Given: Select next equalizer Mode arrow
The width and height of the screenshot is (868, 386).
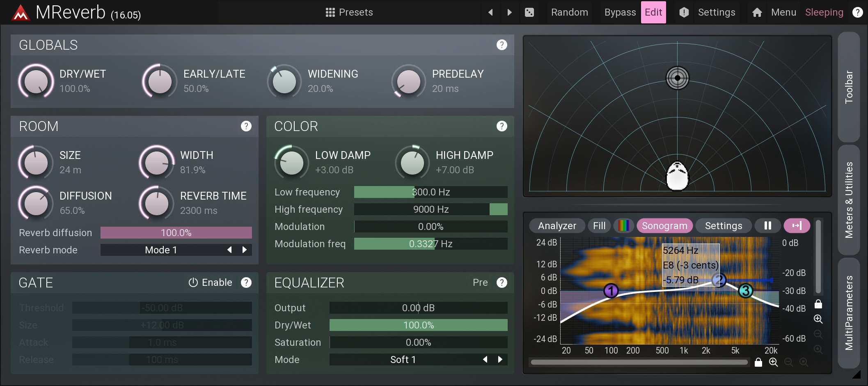Looking at the screenshot, I should pos(500,359).
